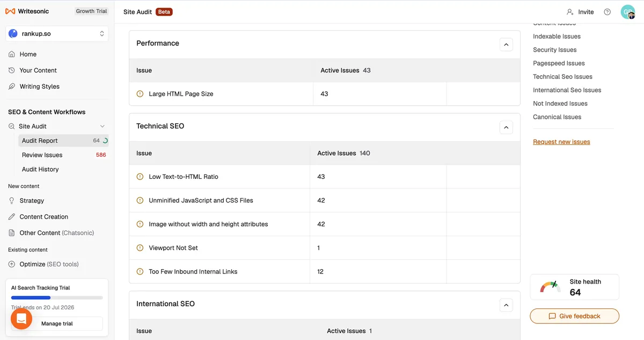Jump to Pagespeed Issues section link
This screenshot has width=644, height=340.
[x=559, y=63]
